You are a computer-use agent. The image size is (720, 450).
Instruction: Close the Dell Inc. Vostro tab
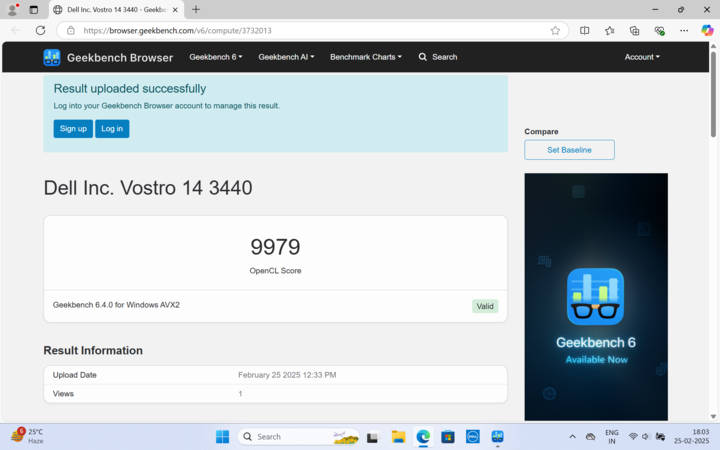click(x=175, y=10)
